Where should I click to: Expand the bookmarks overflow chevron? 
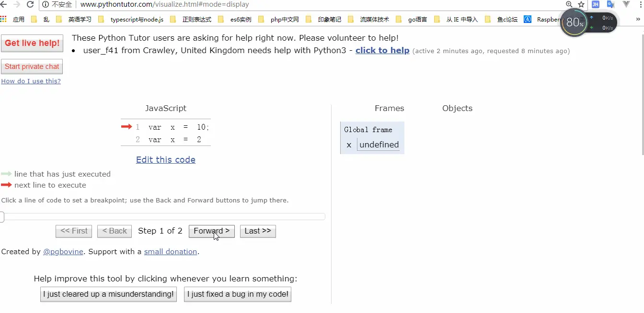click(x=638, y=19)
